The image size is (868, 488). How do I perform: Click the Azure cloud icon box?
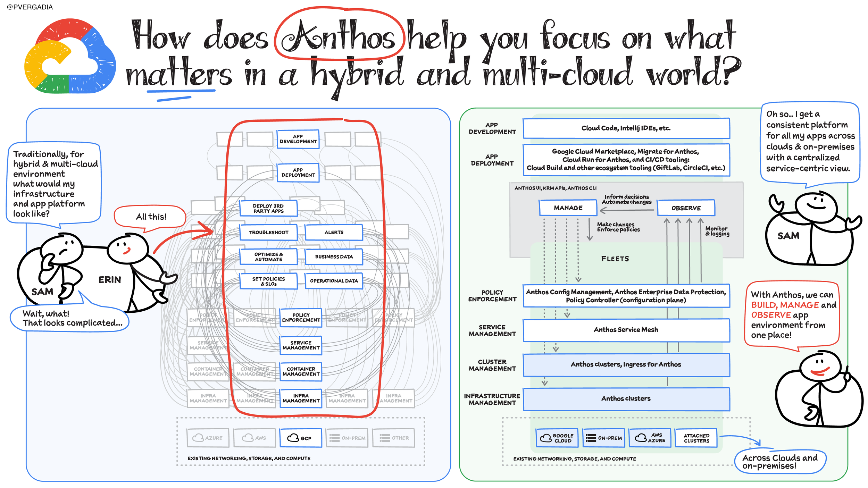[208, 438]
